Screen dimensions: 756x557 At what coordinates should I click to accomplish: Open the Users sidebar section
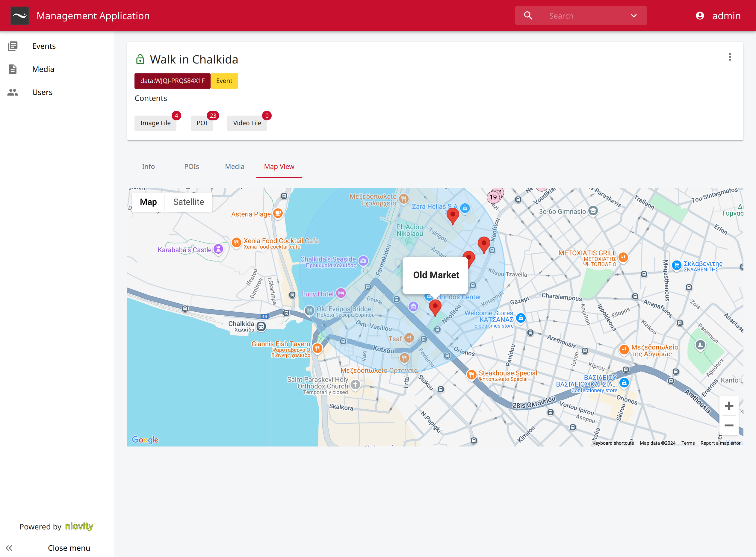57,92
